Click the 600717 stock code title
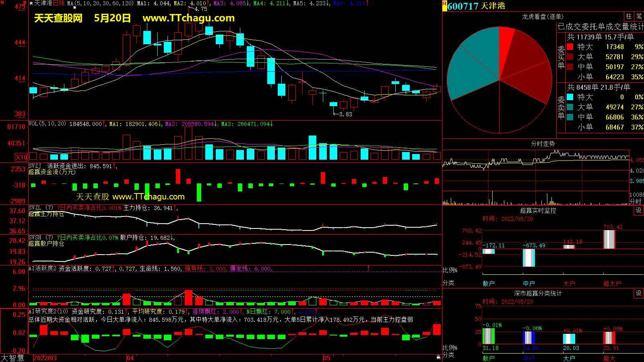644x362 pixels. (463, 6)
